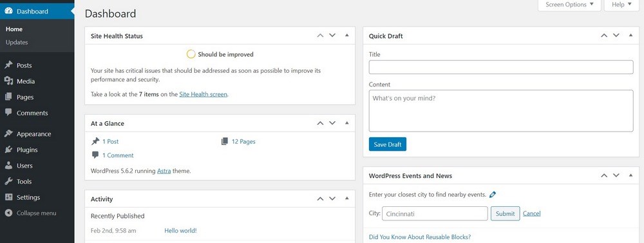Open the Hello world! post link
The height and width of the screenshot is (243, 644).
pyautogui.click(x=180, y=231)
